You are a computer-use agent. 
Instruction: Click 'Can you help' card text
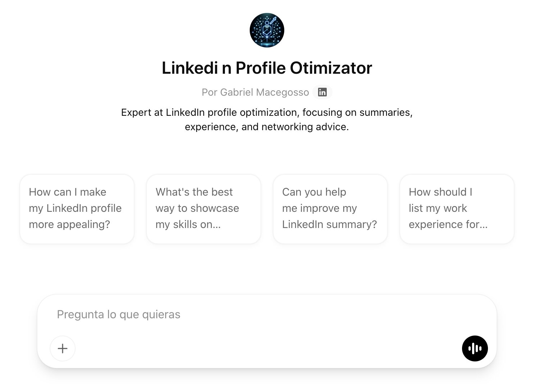[x=314, y=192]
